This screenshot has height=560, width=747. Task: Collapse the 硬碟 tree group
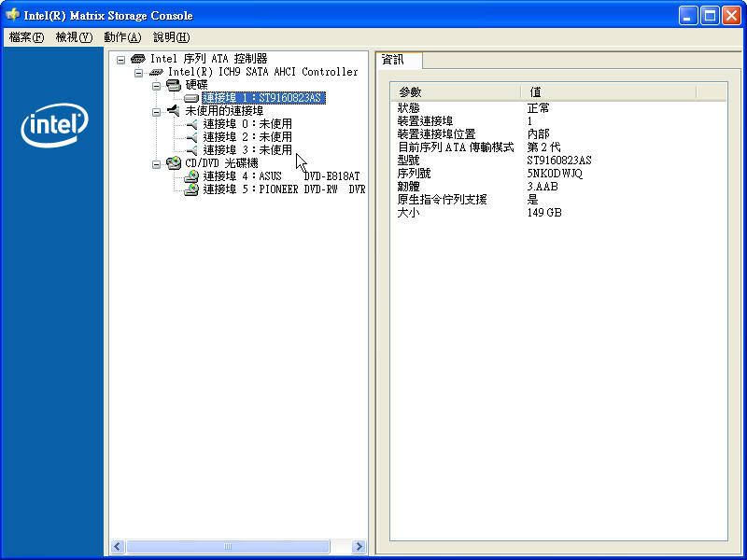(x=156, y=86)
